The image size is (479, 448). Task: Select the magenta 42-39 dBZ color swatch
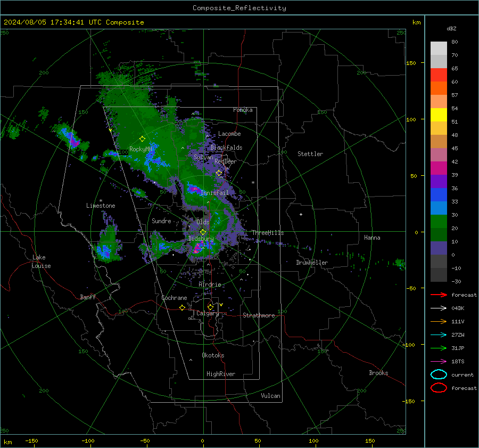(x=439, y=168)
